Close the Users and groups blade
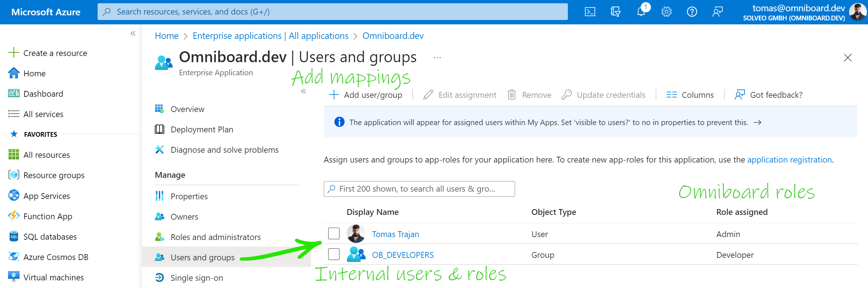 tap(848, 57)
